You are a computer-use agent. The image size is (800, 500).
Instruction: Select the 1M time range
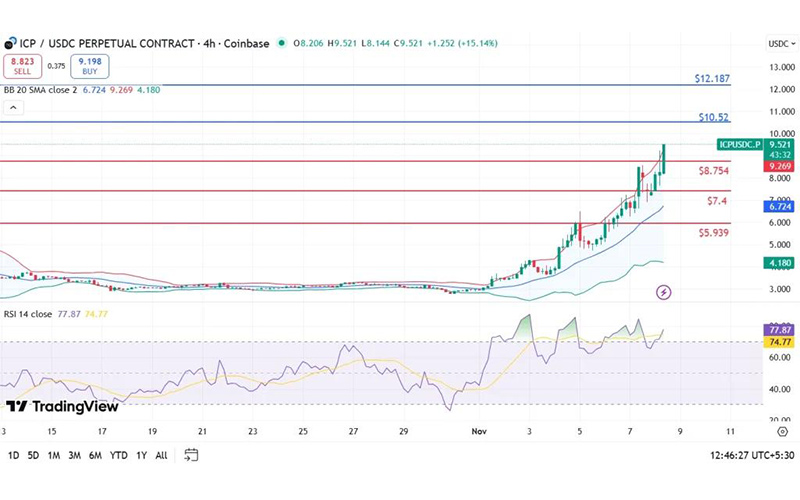[x=54, y=455]
